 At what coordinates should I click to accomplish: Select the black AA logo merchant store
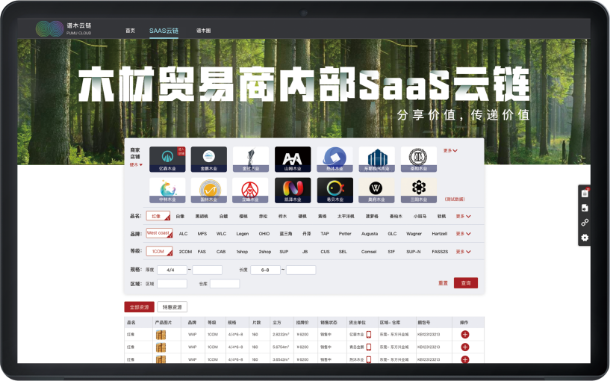[293, 159]
